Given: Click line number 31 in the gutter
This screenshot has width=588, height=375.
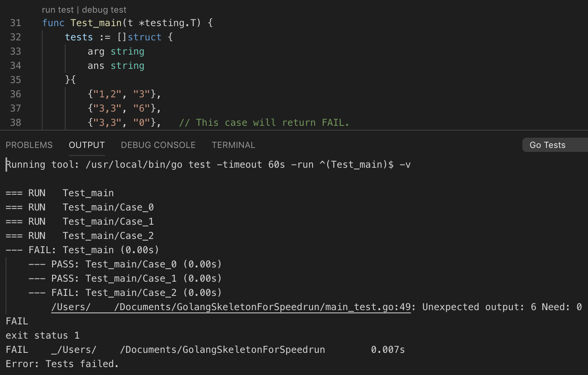Looking at the screenshot, I should pos(15,23).
